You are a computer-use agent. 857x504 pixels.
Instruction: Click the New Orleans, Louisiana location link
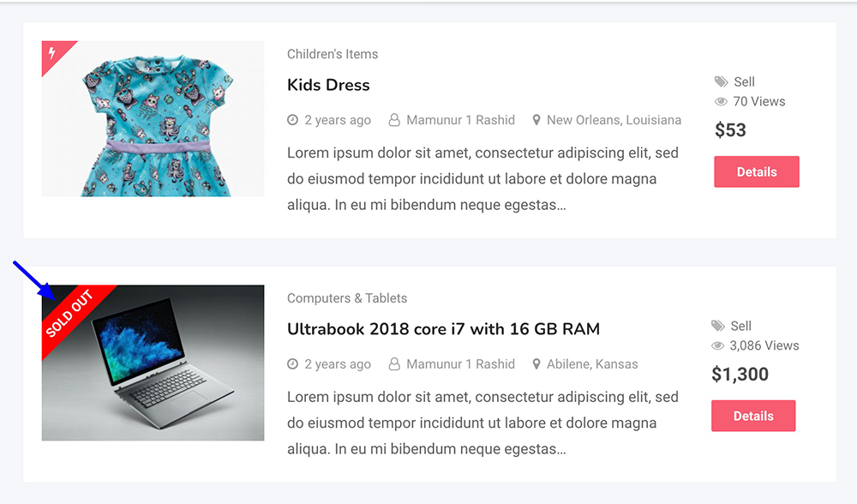[614, 120]
